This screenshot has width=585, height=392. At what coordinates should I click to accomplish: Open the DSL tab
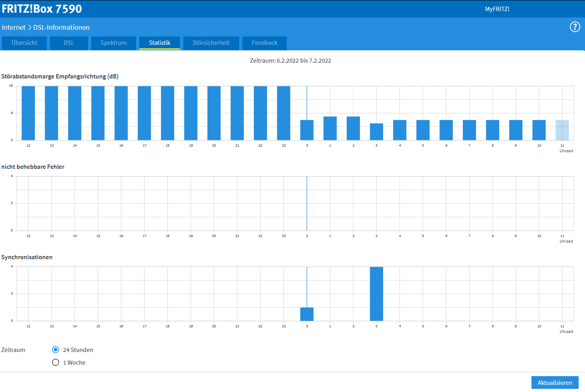(x=69, y=43)
